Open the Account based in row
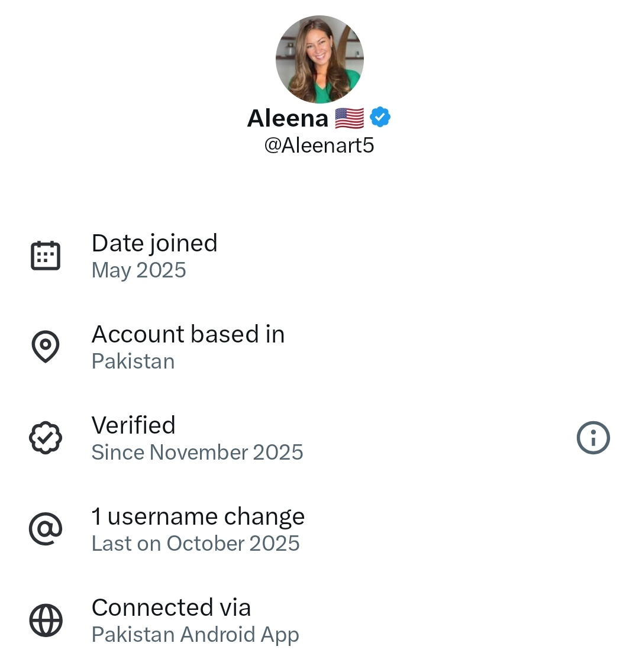 (188, 334)
